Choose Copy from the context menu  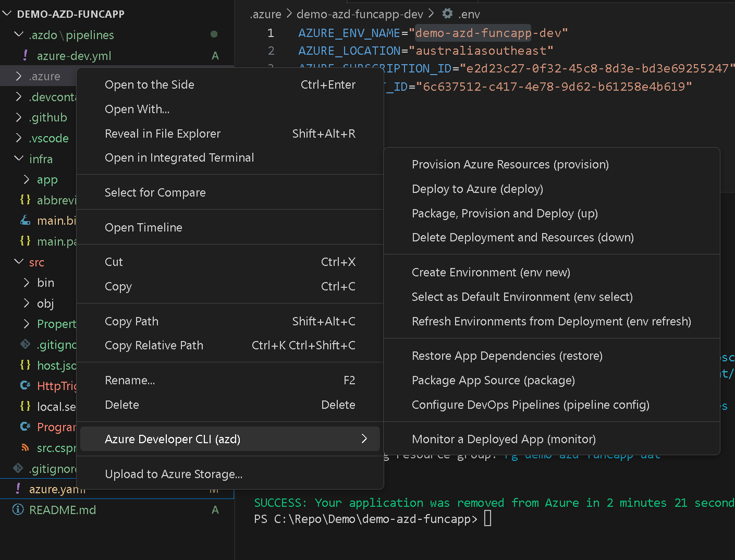230,286
